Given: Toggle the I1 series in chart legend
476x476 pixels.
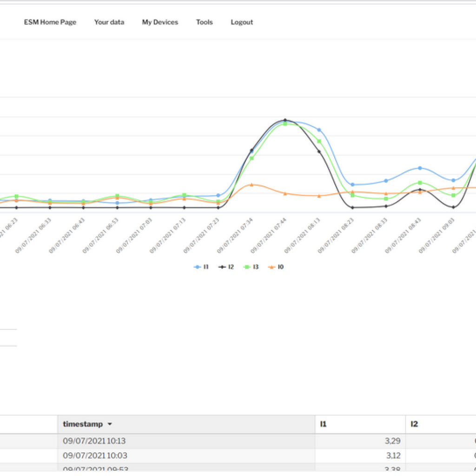Looking at the screenshot, I should click(x=201, y=267).
